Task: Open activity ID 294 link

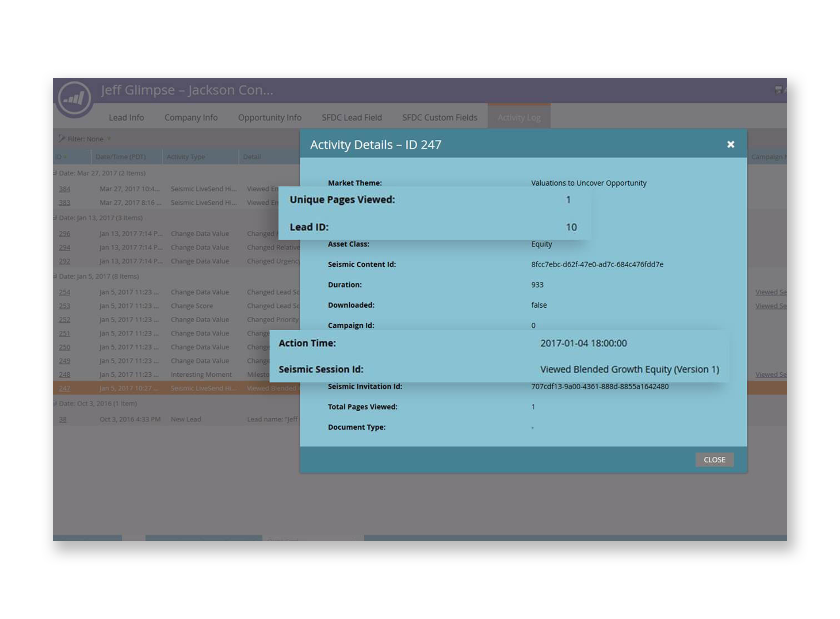Action: (x=65, y=247)
